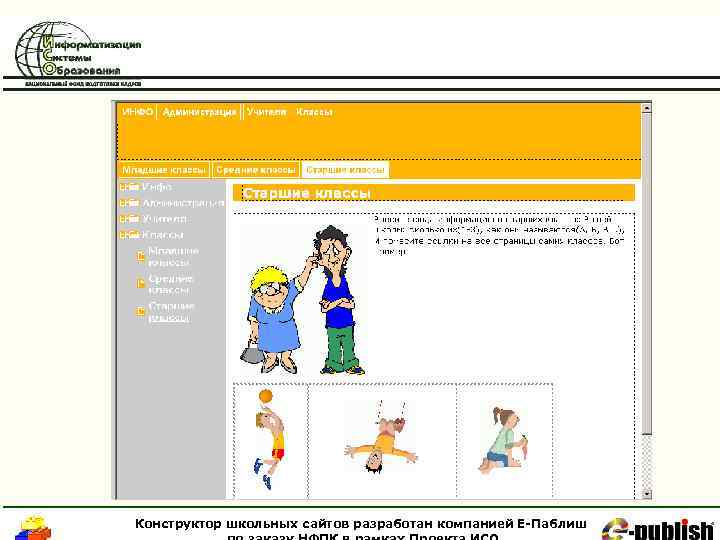The image size is (720, 540).
Task: Expand the Администрация tree folder icon
Action: pyautogui.click(x=129, y=203)
